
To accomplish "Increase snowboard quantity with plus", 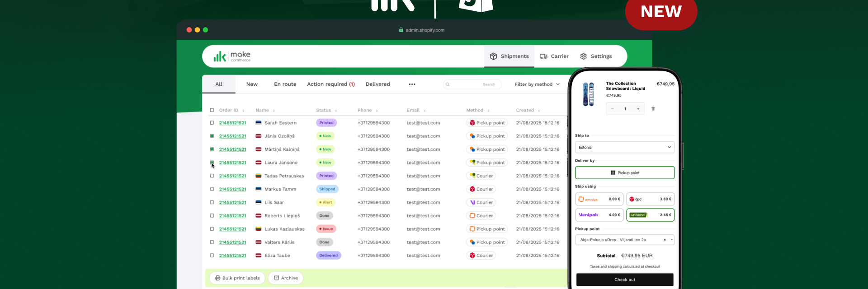I will pos(638,109).
